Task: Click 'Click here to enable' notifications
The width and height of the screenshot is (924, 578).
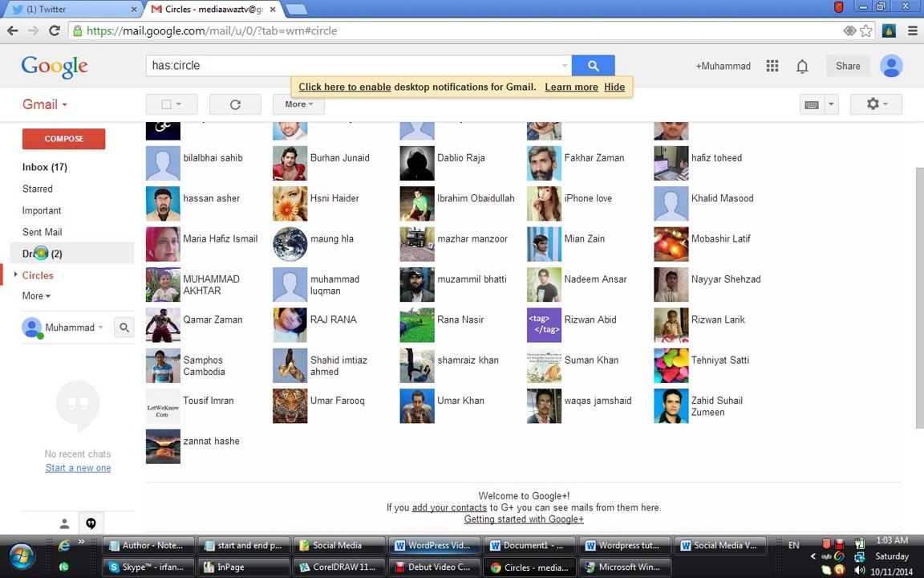Action: pyautogui.click(x=345, y=87)
